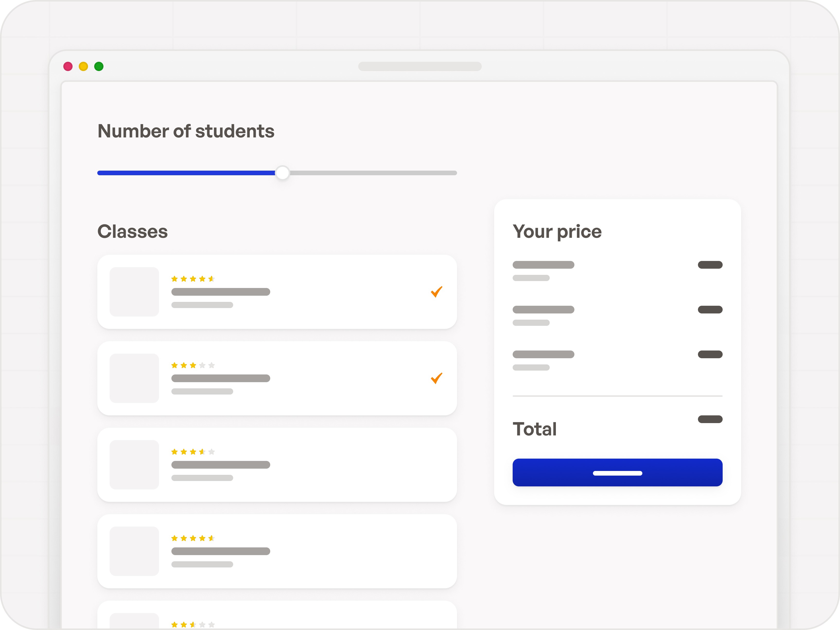The image size is (840, 630).
Task: Click the three-star rating on second class
Action: tap(193, 365)
